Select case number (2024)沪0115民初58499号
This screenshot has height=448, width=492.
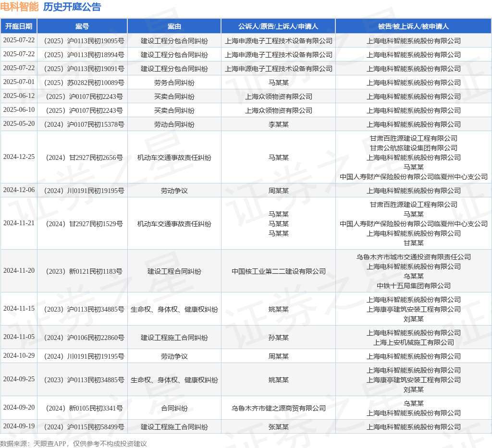(x=82, y=427)
